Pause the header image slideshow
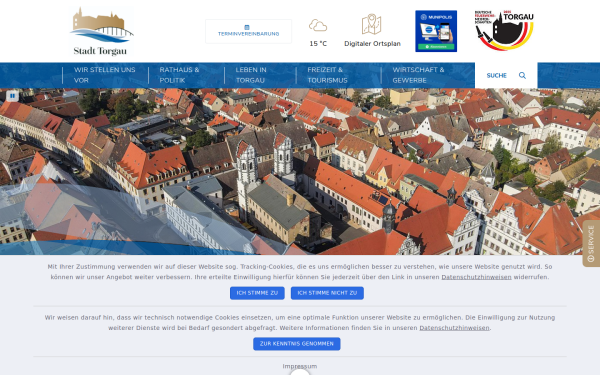Screen dimensions: 600x375 click(x=12, y=96)
